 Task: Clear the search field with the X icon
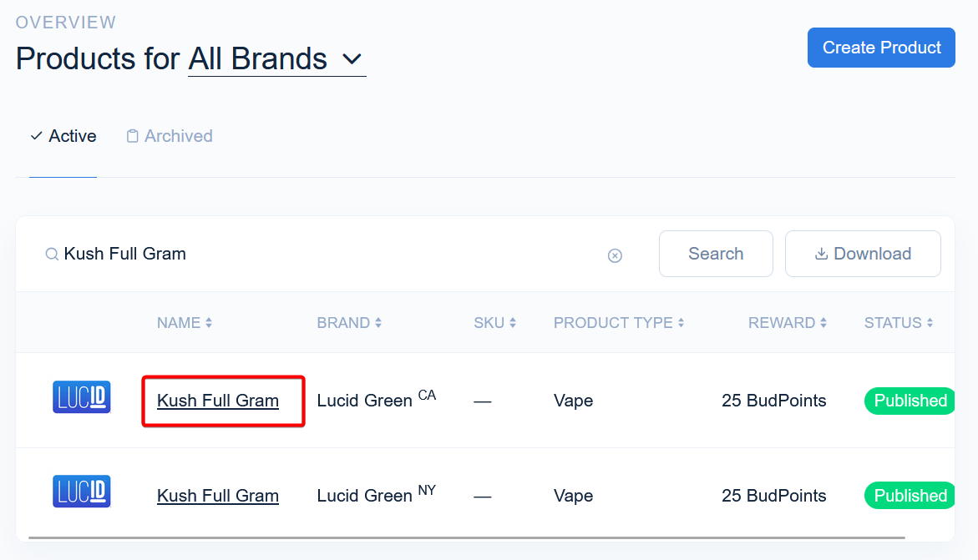[x=615, y=255]
